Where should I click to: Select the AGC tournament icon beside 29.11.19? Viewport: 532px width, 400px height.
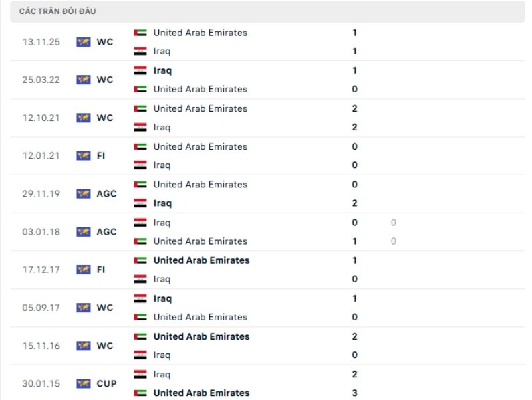[x=84, y=193]
